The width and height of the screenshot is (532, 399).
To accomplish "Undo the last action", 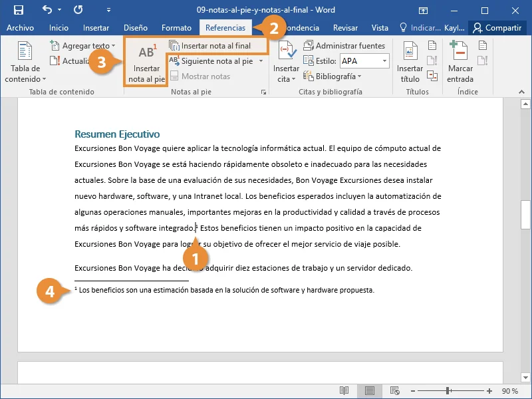I will pos(47,9).
